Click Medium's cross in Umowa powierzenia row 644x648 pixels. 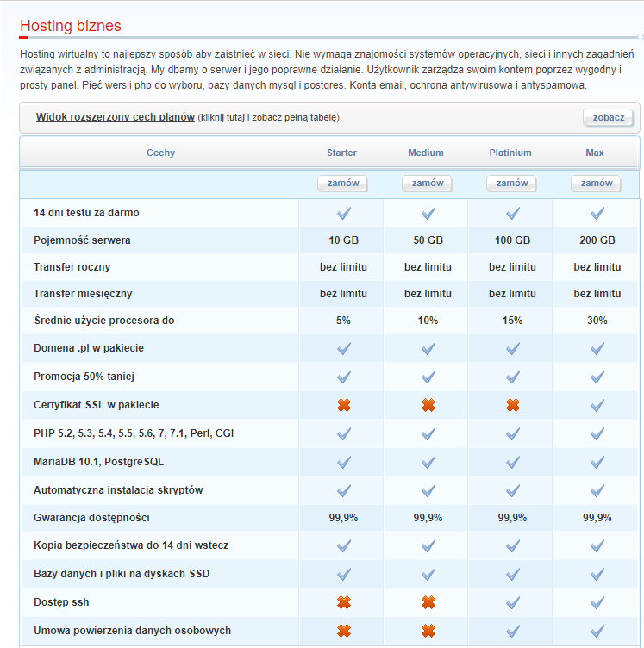tap(428, 631)
